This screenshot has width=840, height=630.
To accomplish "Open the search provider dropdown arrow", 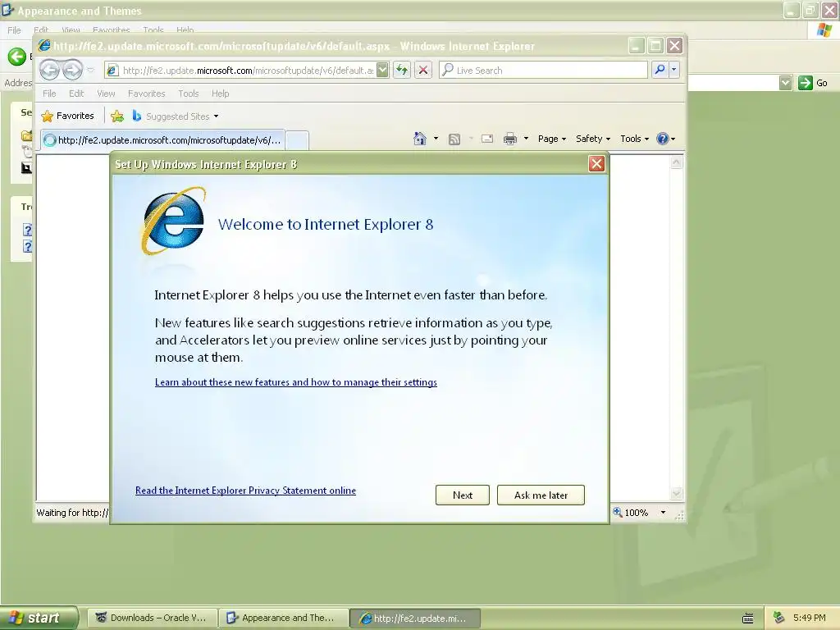I will [x=674, y=70].
